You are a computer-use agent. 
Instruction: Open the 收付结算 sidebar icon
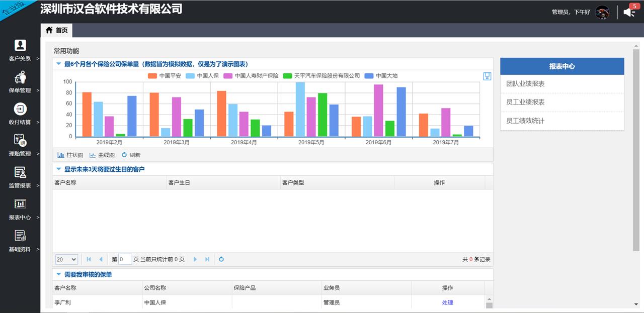tap(20, 109)
